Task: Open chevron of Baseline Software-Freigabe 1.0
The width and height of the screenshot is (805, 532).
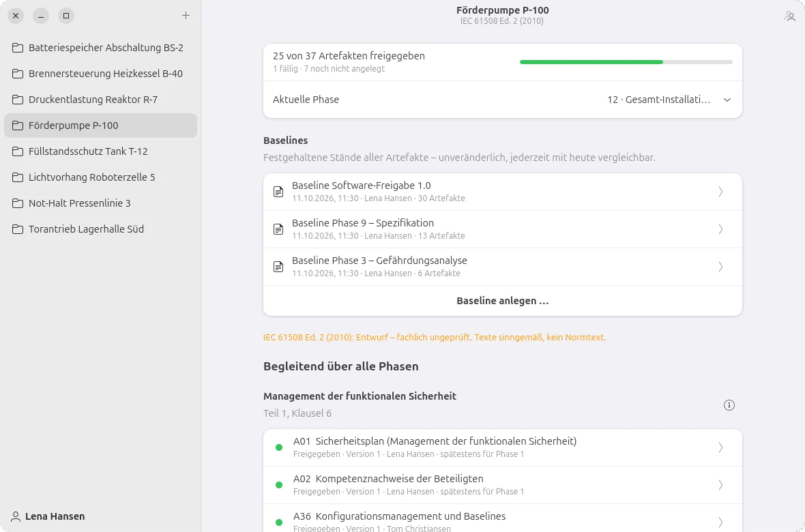Action: 721,192
